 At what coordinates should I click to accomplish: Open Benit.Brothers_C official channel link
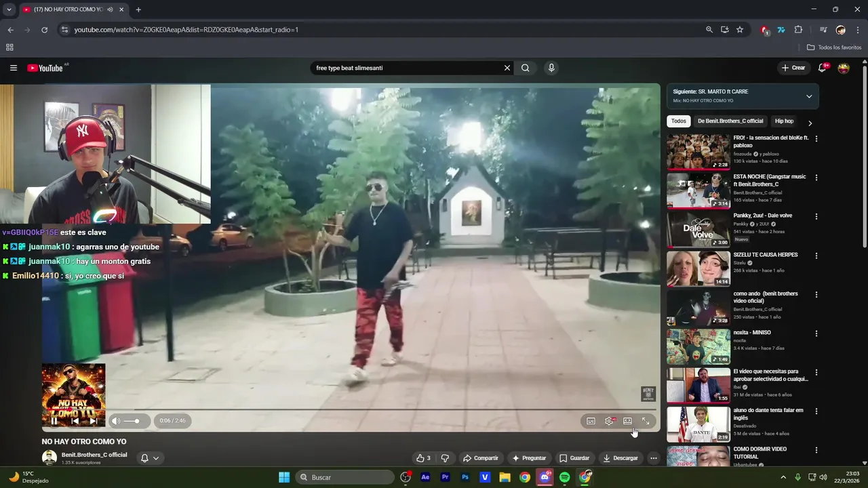point(94,455)
